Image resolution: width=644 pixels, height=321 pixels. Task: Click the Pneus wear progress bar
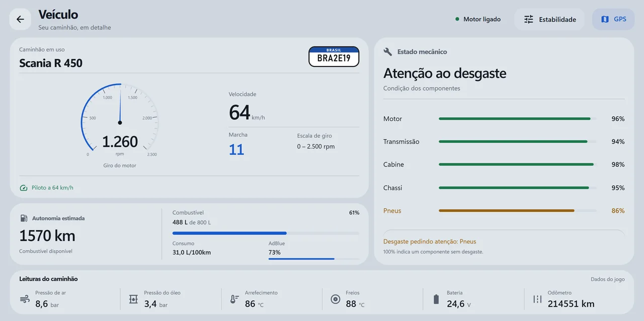click(518, 211)
